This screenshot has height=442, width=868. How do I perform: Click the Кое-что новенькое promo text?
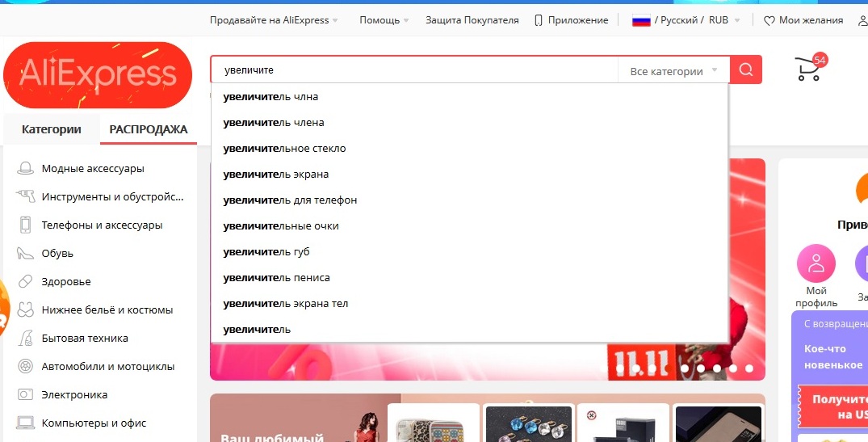tap(832, 356)
